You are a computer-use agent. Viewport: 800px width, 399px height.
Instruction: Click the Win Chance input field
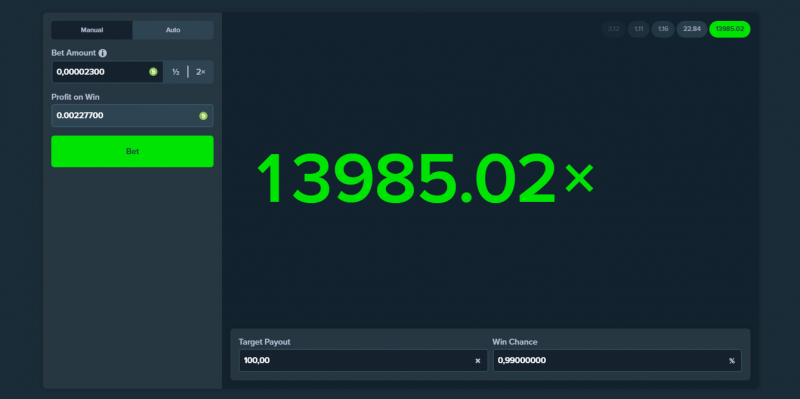coord(617,361)
